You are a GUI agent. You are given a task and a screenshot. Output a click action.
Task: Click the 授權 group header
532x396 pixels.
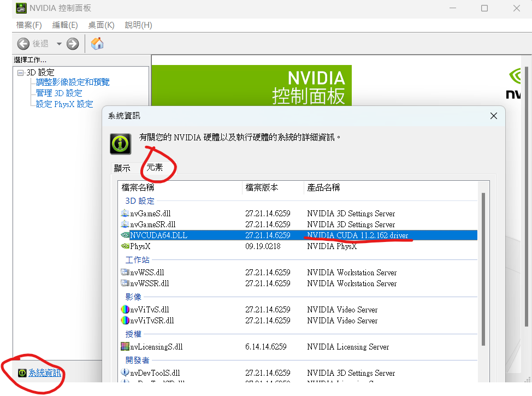[x=133, y=334]
